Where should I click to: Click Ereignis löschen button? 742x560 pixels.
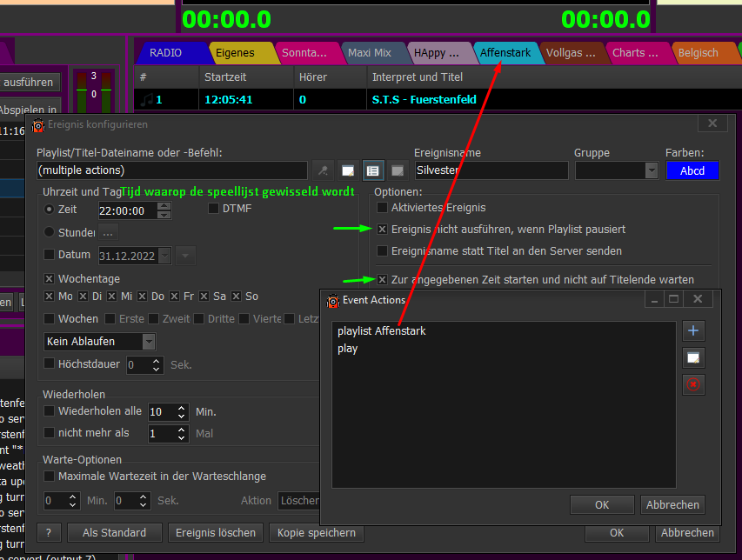point(216,532)
